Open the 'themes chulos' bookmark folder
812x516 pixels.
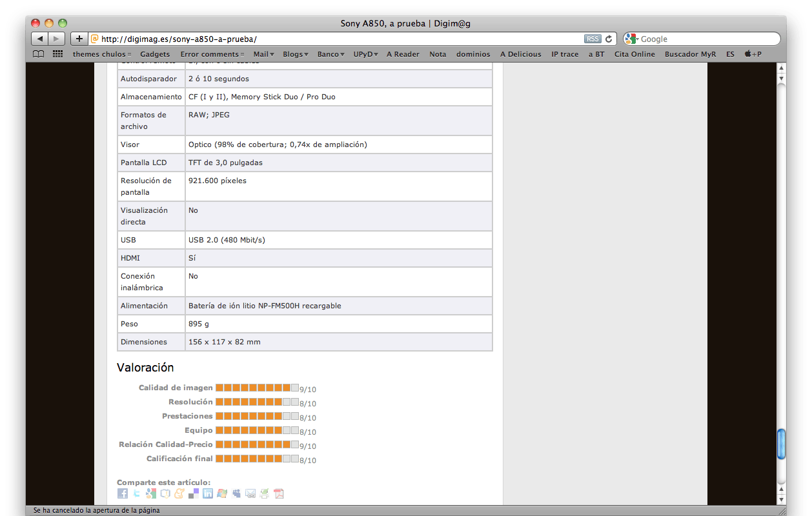(x=102, y=54)
